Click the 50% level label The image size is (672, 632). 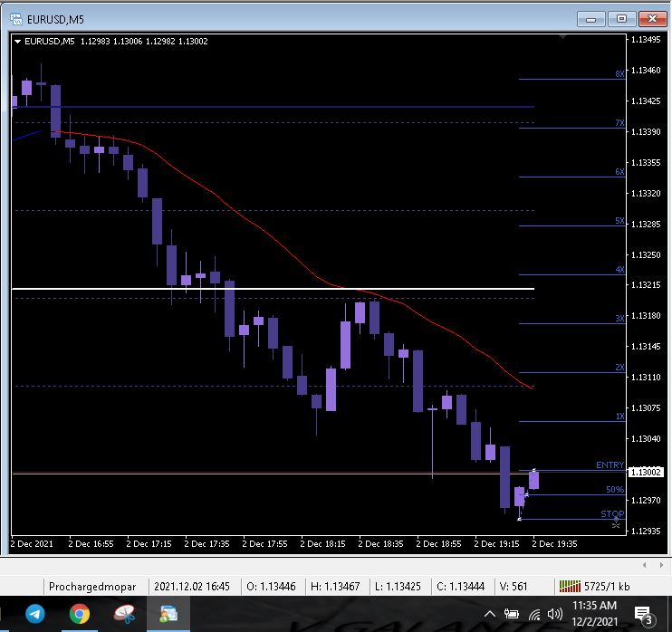click(x=615, y=489)
